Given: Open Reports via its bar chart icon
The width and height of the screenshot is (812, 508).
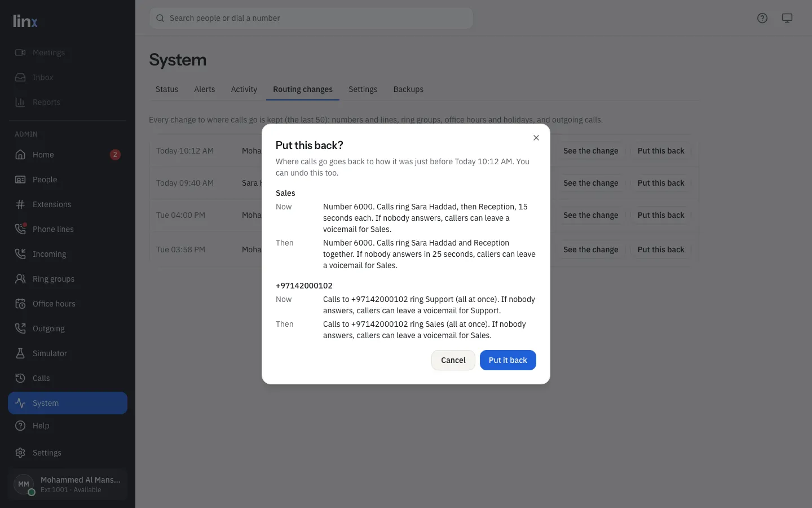Looking at the screenshot, I should [x=20, y=102].
